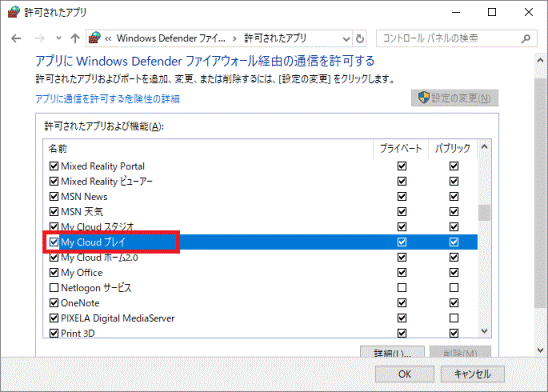The height and width of the screenshot is (392, 548).
Task: Click 許可されたアプリ breadcrumb segment
Action: tap(275, 38)
